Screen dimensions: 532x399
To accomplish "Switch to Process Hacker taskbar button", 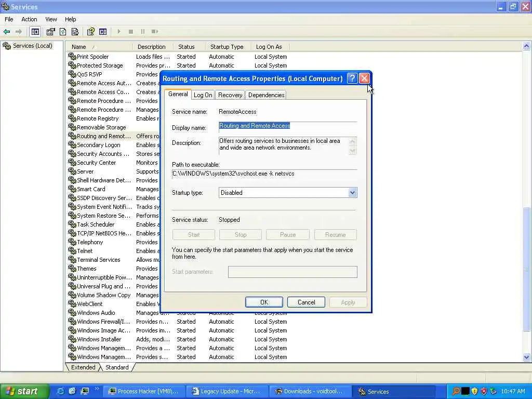I will 143,391.
